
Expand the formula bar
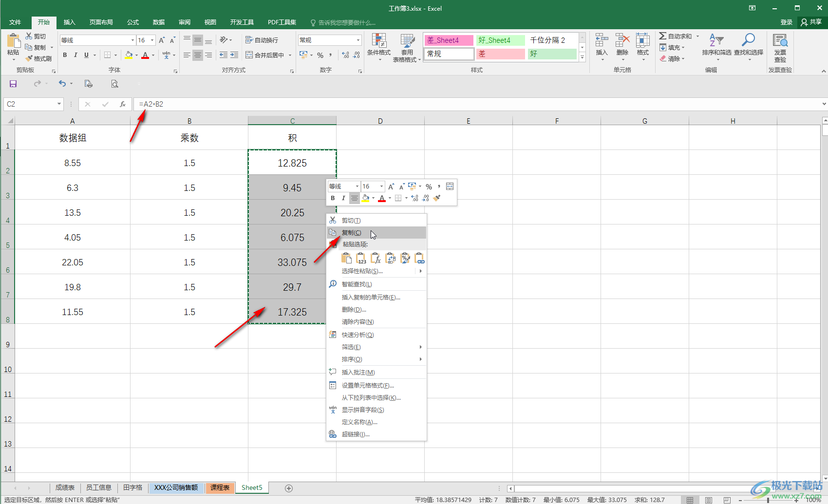coord(824,104)
